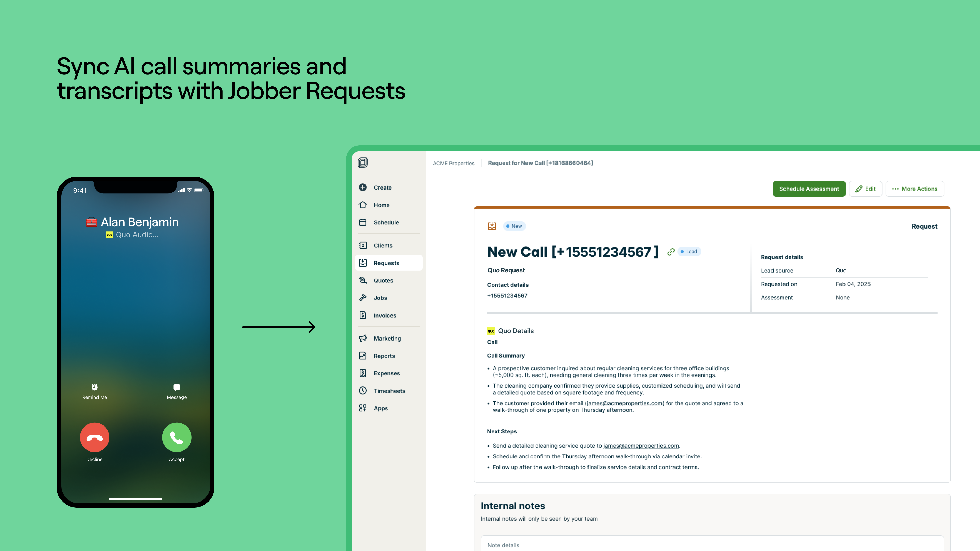Expand the More Actions menu

[915, 189]
